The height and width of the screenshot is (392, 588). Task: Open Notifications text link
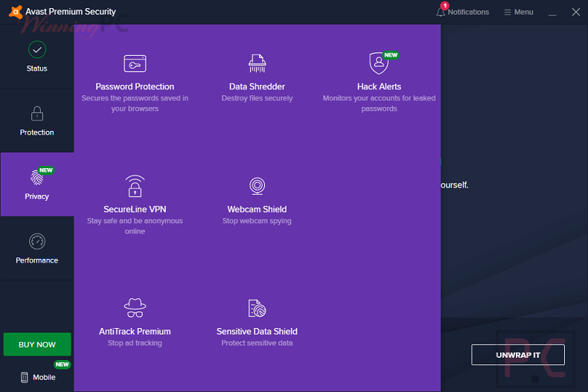[x=468, y=13]
